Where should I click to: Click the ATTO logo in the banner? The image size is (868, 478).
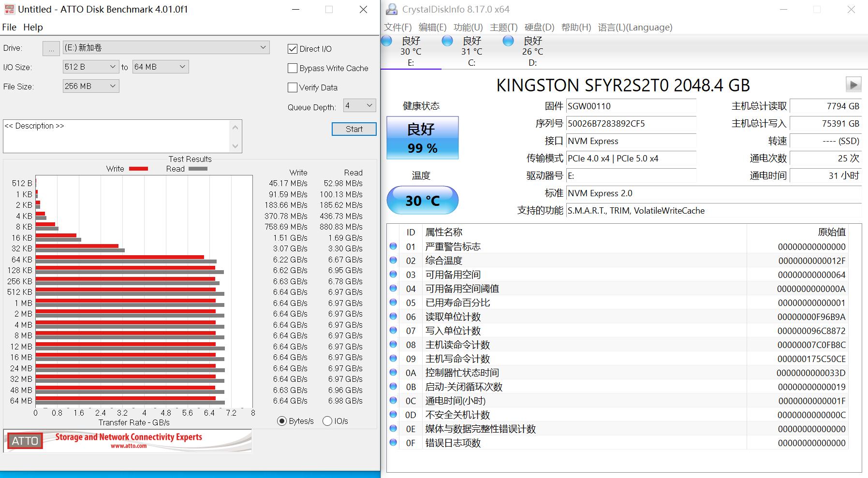click(x=25, y=441)
